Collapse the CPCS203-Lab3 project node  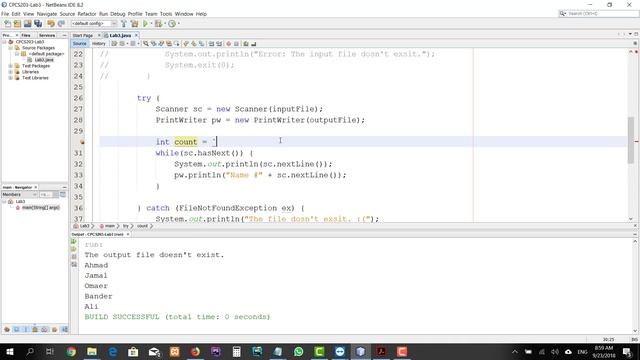coord(4,42)
